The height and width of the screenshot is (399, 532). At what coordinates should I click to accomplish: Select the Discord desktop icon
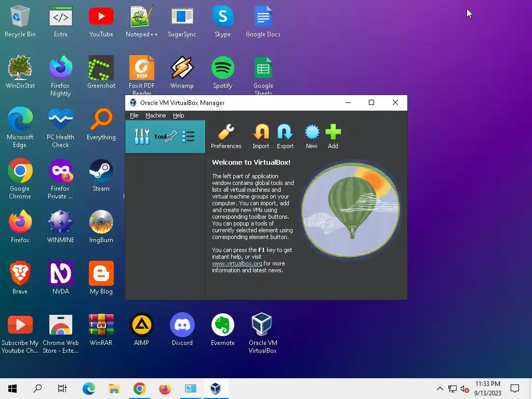(182, 329)
